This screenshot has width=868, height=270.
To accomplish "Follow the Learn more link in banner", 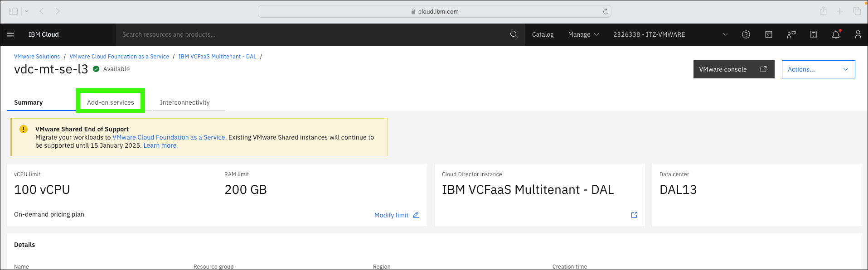I will pyautogui.click(x=160, y=145).
